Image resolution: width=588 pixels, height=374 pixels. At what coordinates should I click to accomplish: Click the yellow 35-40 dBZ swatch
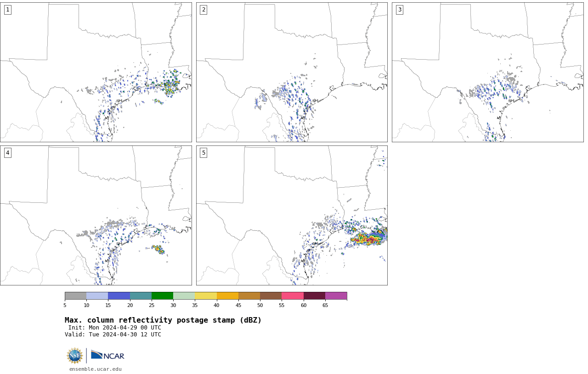point(206,296)
